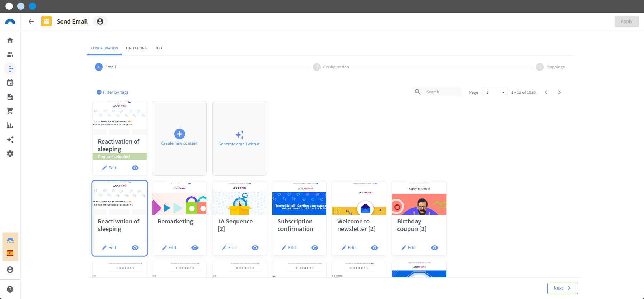The height and width of the screenshot is (299, 644).
Task: Edit the Birthday coupon [2] template
Action: coord(409,248)
